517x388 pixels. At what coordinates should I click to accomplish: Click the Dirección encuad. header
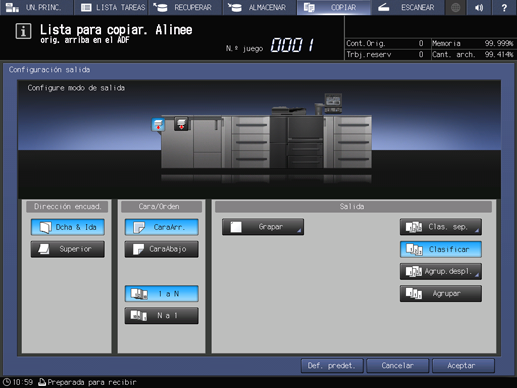point(68,207)
